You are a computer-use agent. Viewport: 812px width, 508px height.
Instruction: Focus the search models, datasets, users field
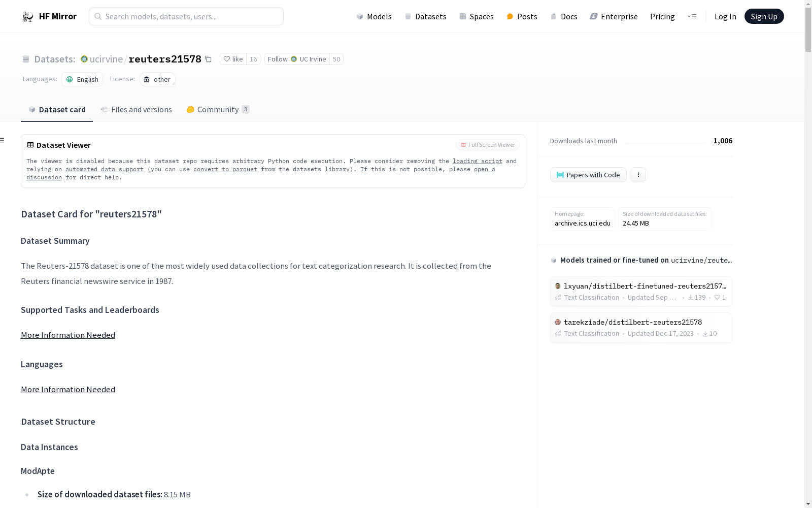click(x=186, y=16)
